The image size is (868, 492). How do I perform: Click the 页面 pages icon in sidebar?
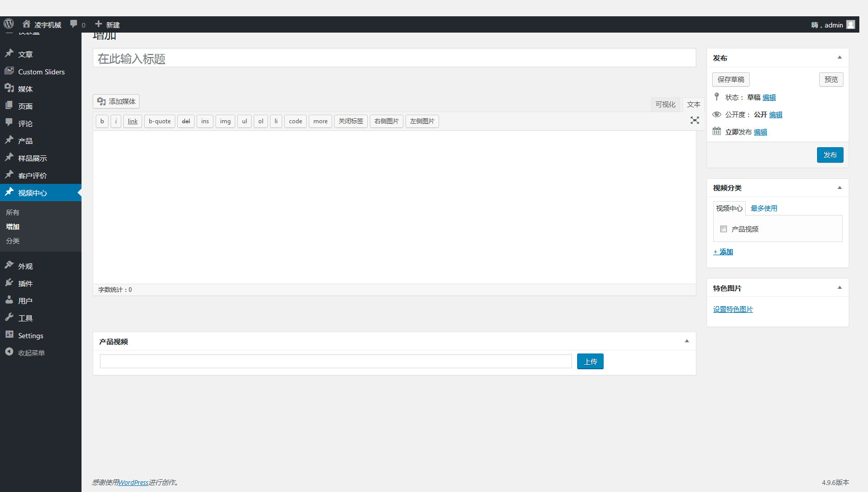(x=9, y=105)
